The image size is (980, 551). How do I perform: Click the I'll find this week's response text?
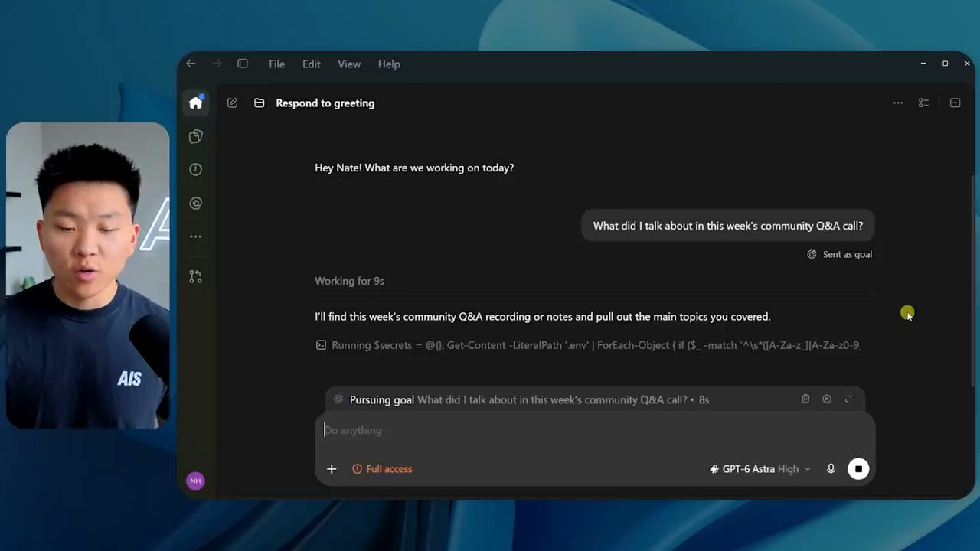click(543, 317)
